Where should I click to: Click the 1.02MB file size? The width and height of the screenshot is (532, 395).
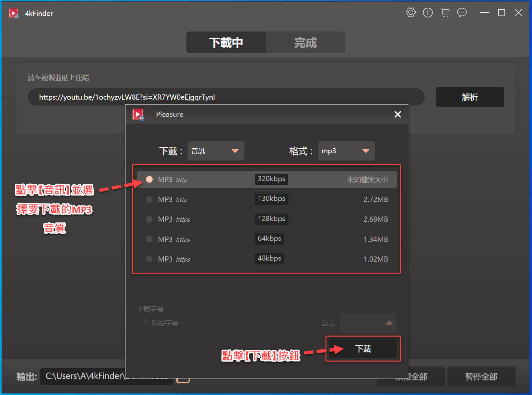[x=375, y=259]
